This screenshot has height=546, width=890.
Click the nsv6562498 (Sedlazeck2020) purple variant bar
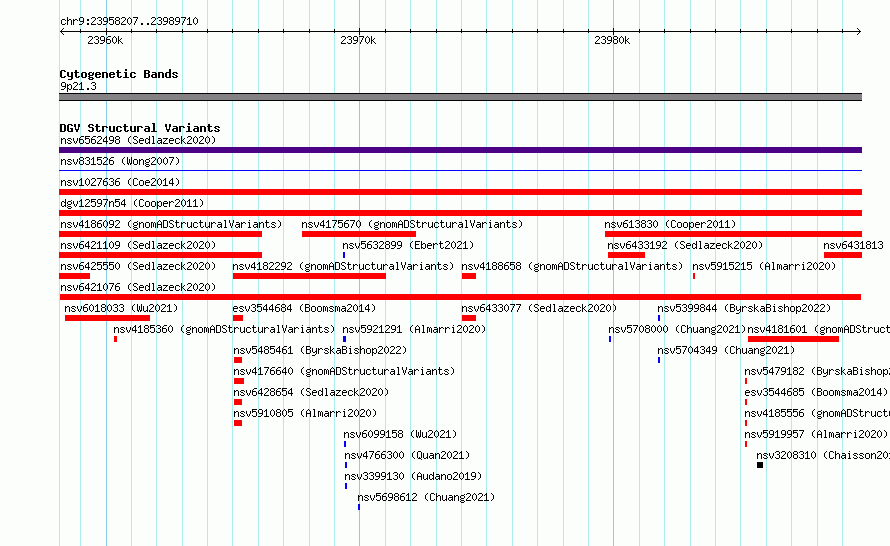460,150
